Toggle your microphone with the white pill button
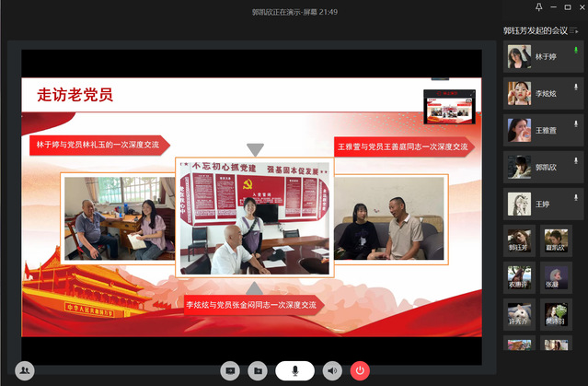This screenshot has width=588, height=386. pos(294,370)
